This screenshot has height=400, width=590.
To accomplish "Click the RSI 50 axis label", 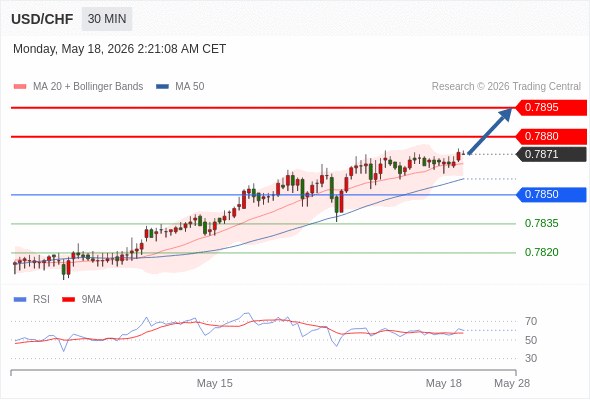I will (x=531, y=340).
